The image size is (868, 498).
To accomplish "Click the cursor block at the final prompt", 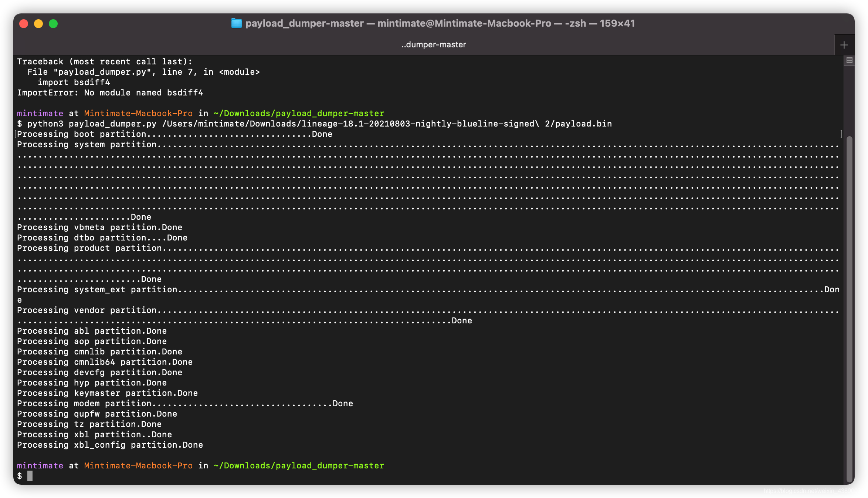I will coord(30,476).
